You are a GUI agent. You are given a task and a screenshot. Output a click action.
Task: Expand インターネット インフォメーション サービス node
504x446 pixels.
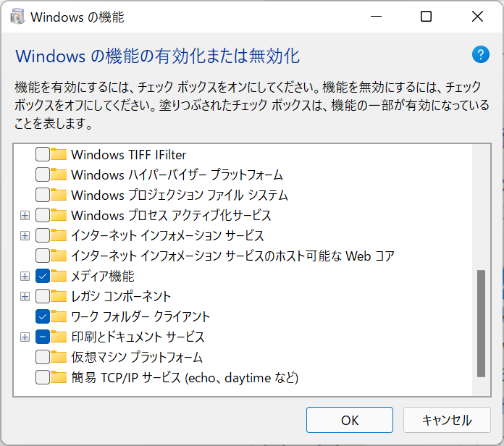25,235
